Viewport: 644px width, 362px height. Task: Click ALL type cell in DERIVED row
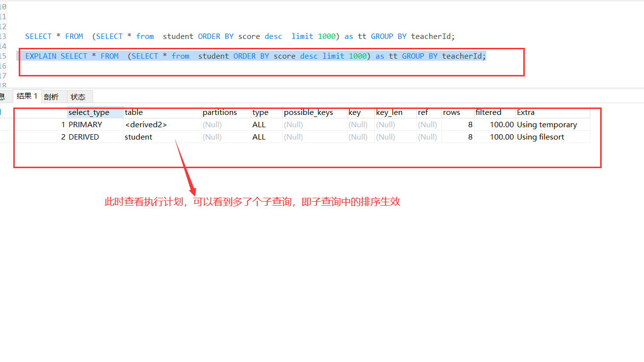pyautogui.click(x=267, y=137)
